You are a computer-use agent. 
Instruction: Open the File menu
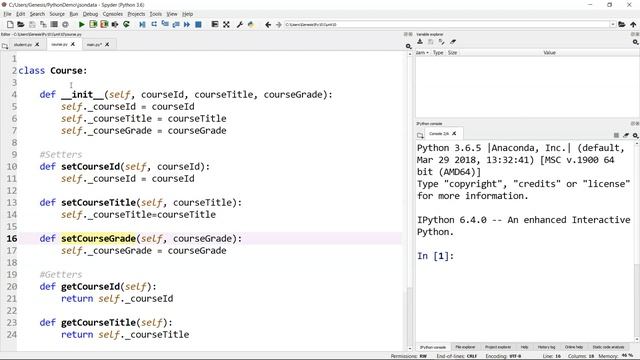[x=7, y=14]
